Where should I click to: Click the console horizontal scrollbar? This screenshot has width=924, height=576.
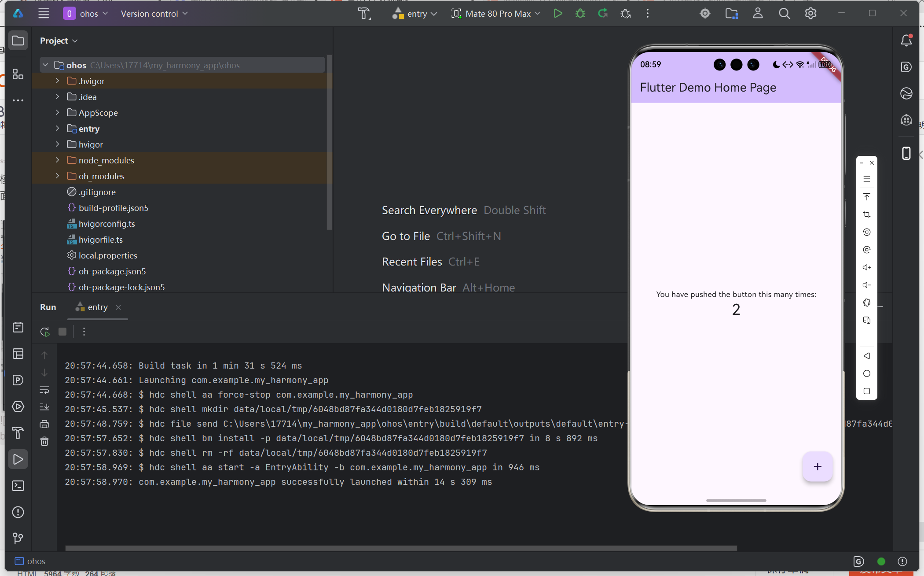[x=400, y=548]
